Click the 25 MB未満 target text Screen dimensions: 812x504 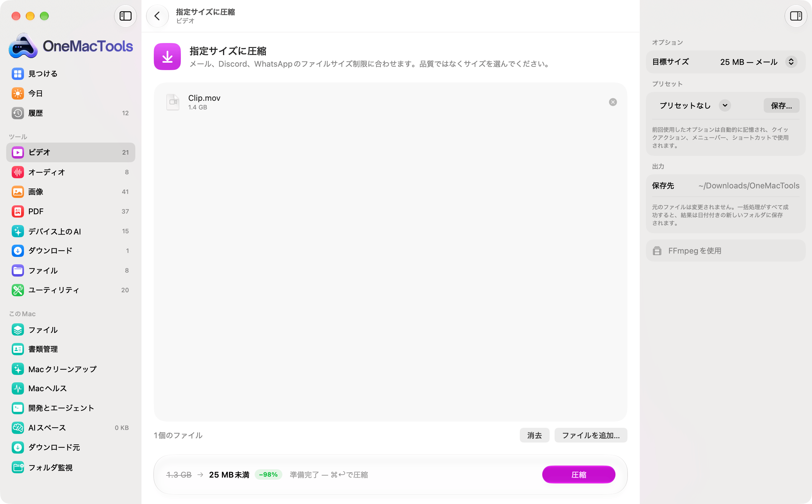[x=229, y=475]
